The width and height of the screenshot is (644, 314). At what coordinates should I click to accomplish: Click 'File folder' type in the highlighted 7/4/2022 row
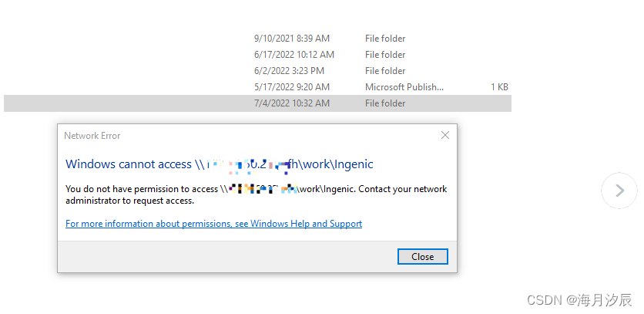[385, 103]
